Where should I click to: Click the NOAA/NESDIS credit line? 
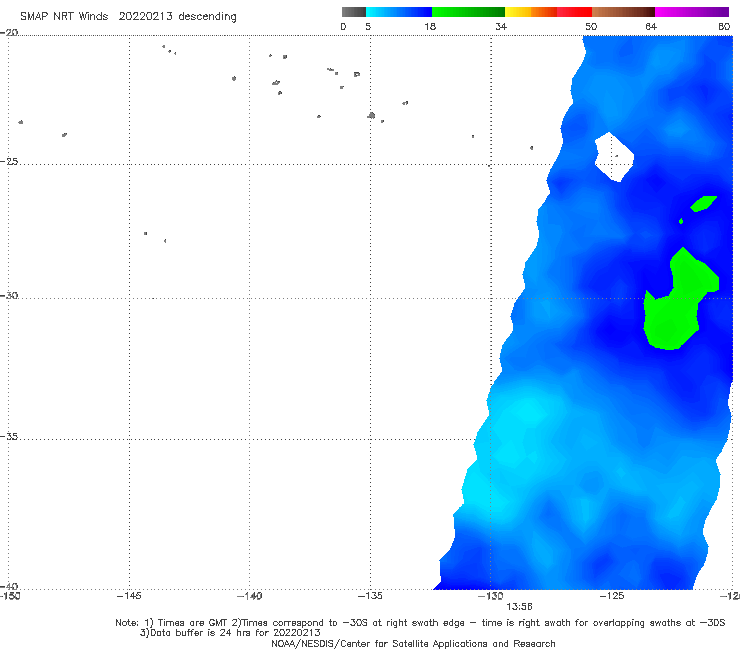tap(413, 644)
